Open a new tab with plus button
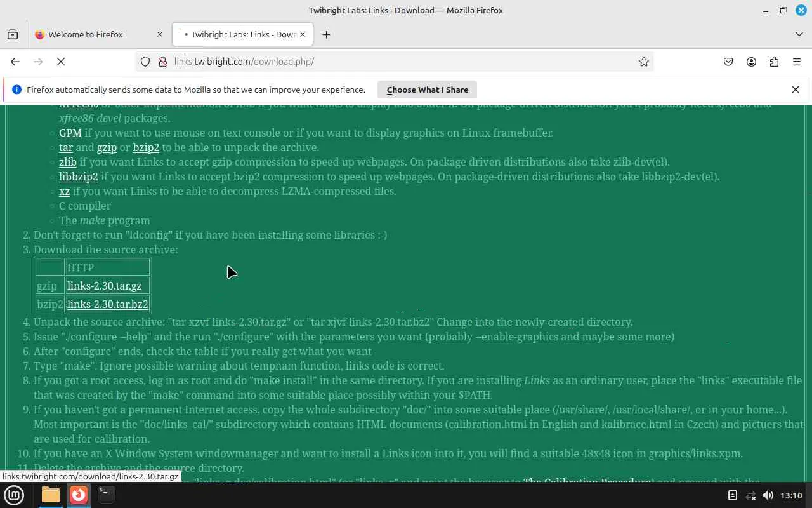This screenshot has width=812, height=508. coord(326,34)
